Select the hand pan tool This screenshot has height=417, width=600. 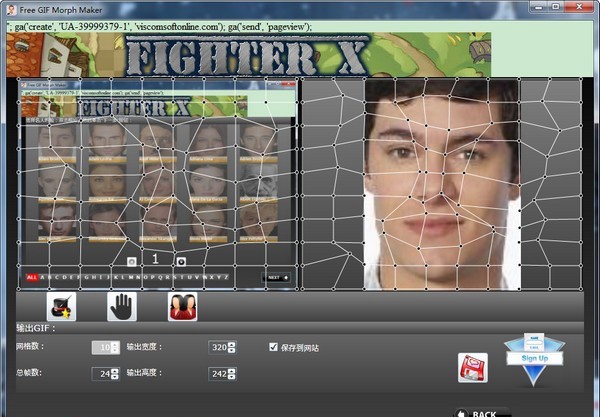tap(122, 307)
